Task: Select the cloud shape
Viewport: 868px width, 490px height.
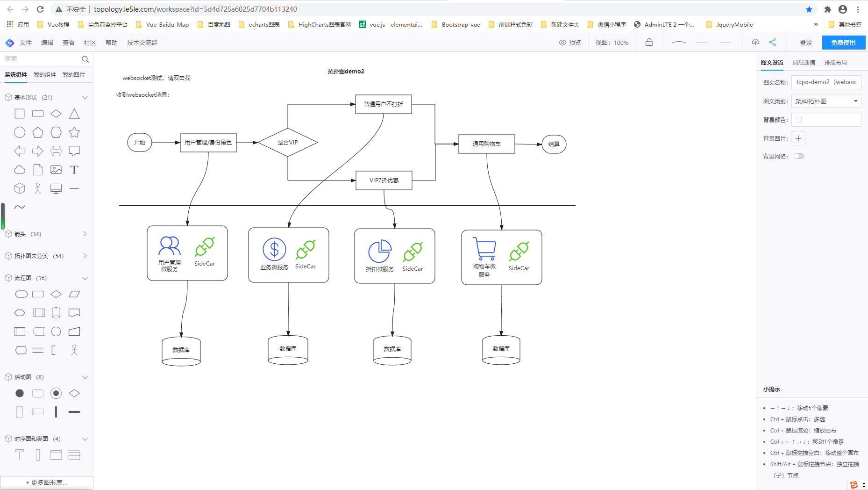Action: pos(19,169)
